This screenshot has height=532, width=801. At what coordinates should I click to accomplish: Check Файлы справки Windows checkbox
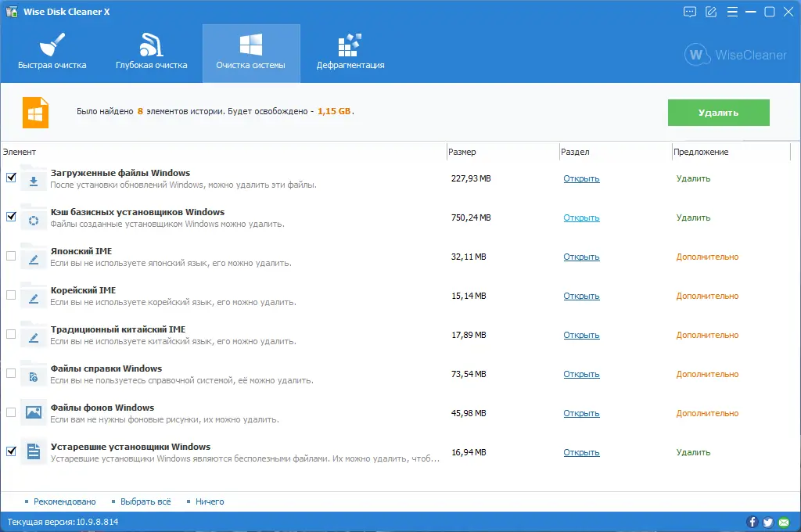pyautogui.click(x=11, y=374)
